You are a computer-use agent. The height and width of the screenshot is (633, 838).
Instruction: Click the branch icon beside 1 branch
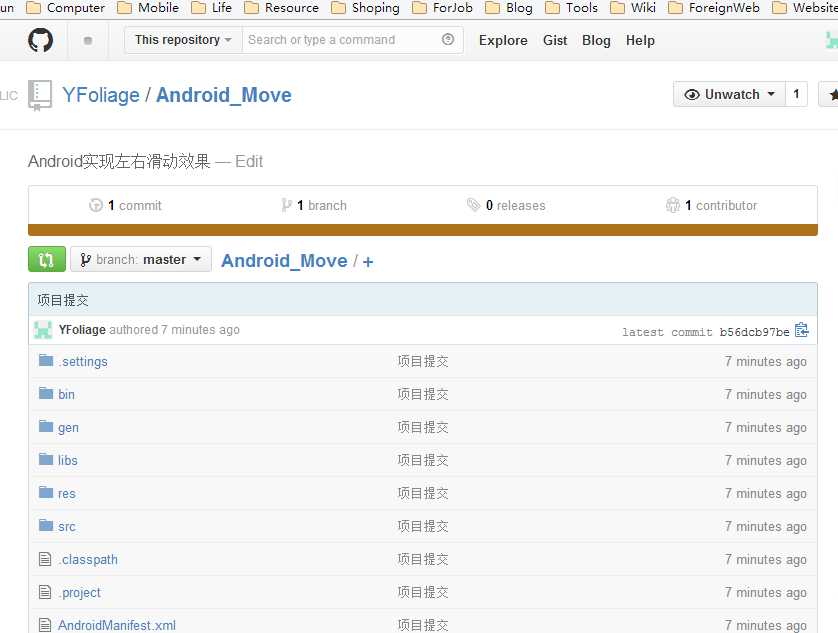(287, 205)
